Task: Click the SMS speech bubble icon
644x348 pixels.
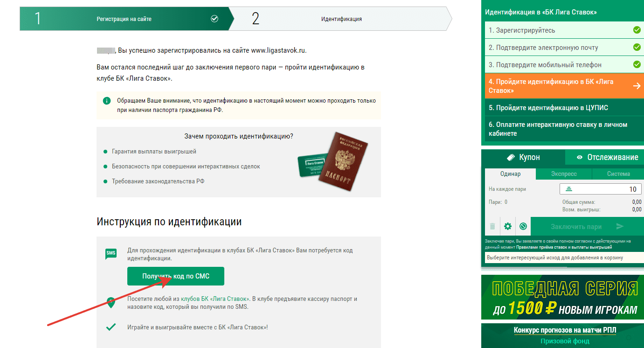Action: point(111,253)
